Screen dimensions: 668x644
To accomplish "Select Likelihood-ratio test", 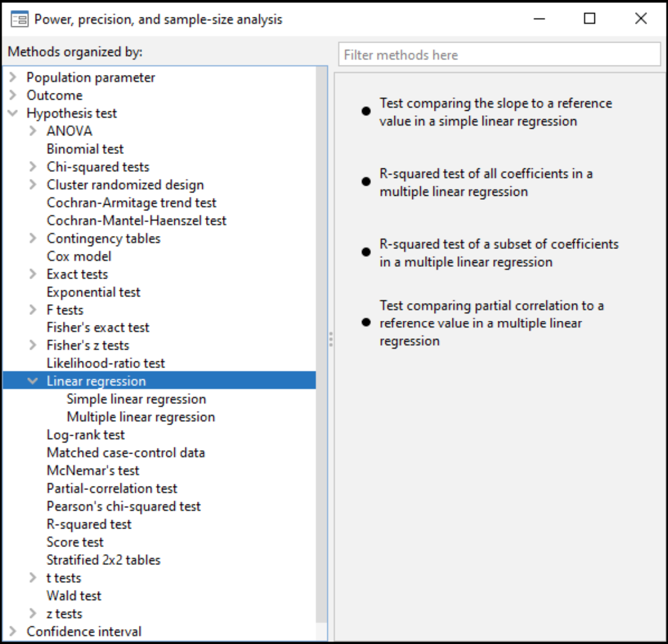I will pyautogui.click(x=106, y=363).
